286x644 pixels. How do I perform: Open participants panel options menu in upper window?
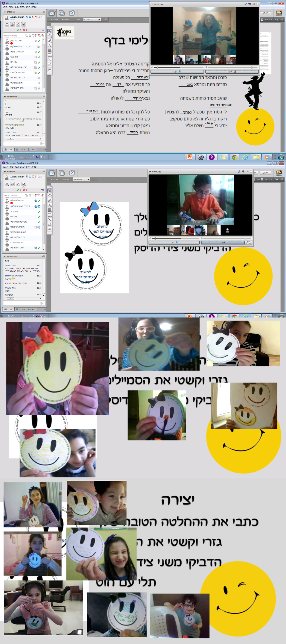click(44, 12)
